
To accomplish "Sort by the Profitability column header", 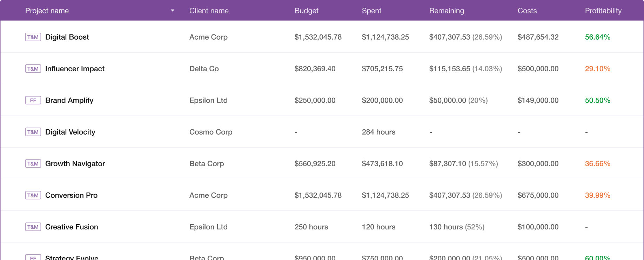I will coord(603,11).
